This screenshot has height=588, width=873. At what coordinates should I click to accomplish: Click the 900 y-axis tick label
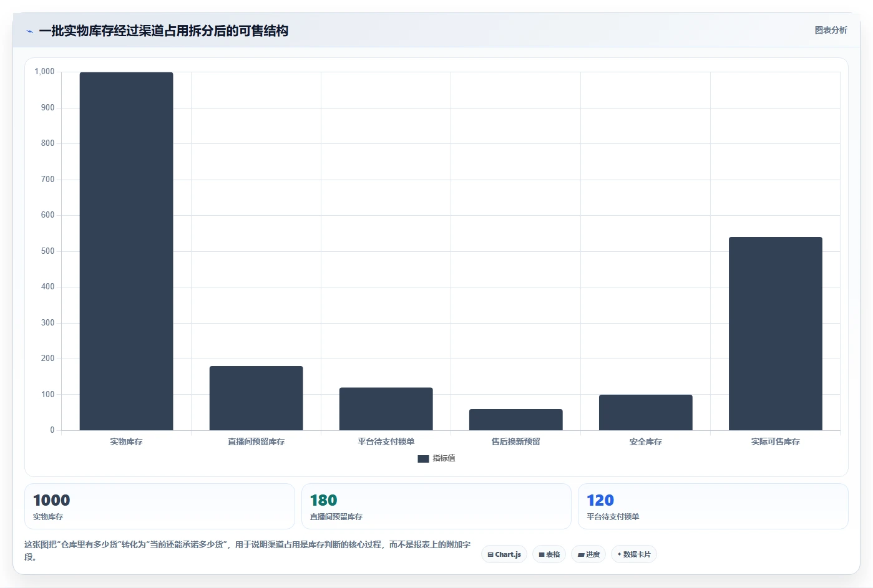(47, 108)
